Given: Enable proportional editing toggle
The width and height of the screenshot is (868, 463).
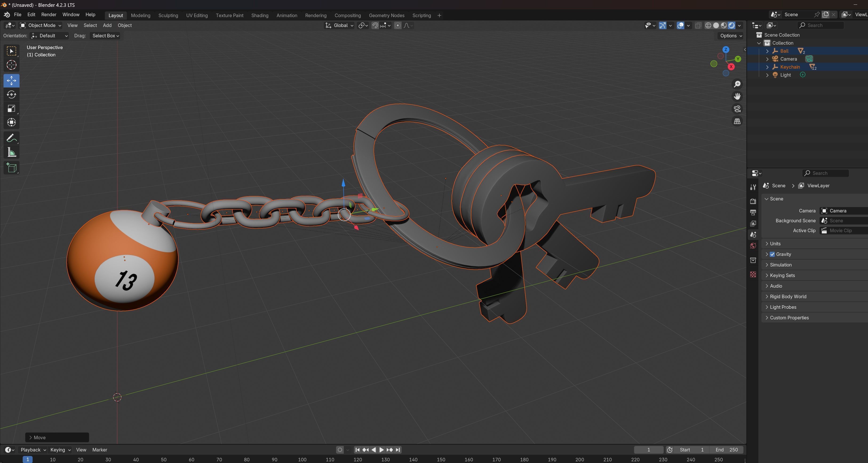Looking at the screenshot, I should pyautogui.click(x=398, y=26).
